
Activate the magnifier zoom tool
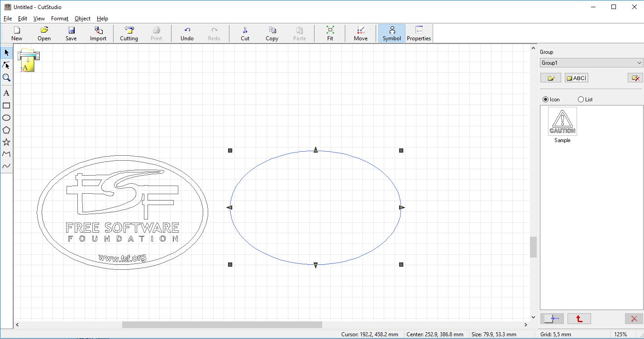point(6,78)
